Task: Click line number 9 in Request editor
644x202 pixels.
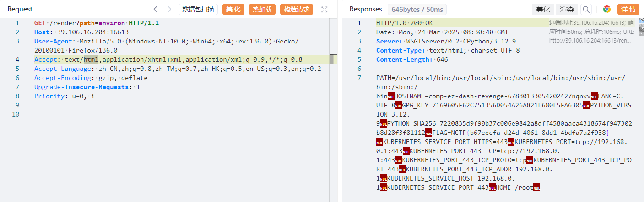Action: click(x=17, y=105)
